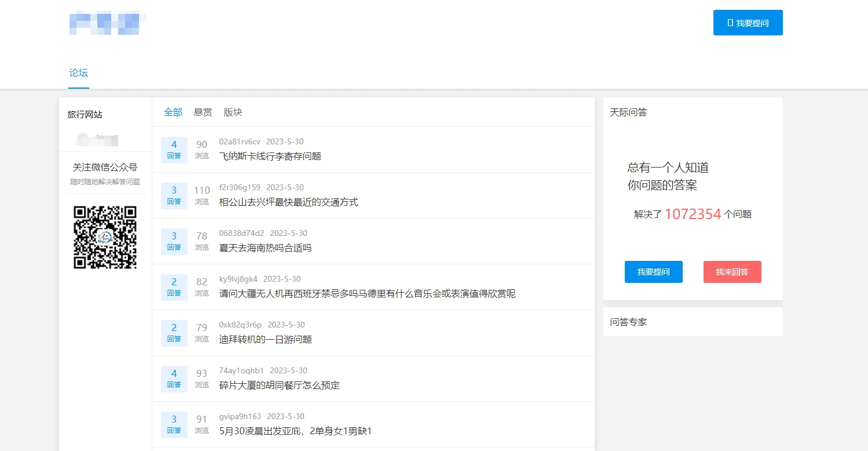868x451 pixels.
Task: Open the post 夏天去海南热吗合适吗
Action: (x=265, y=248)
